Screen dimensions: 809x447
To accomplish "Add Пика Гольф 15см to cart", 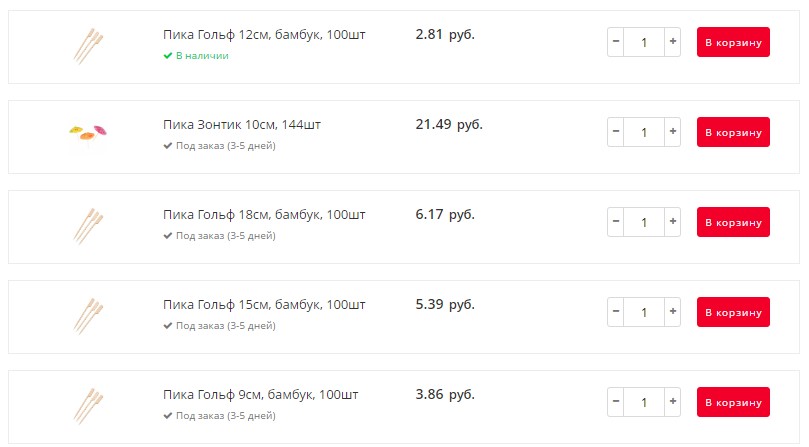I will click(733, 312).
